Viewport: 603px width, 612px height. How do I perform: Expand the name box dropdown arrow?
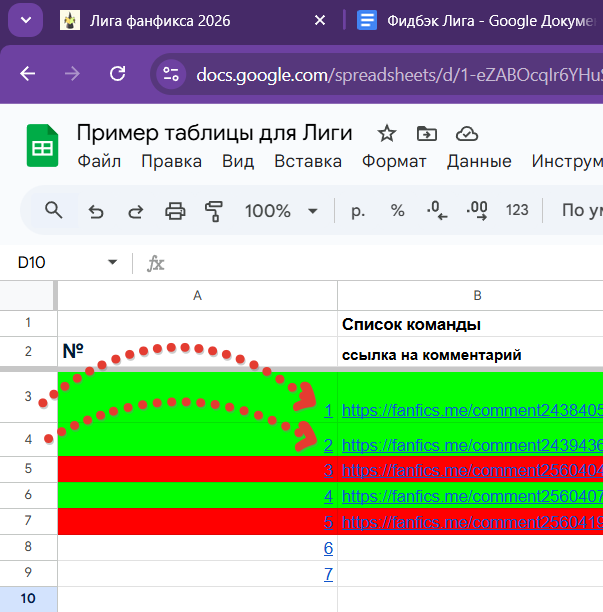point(112,263)
